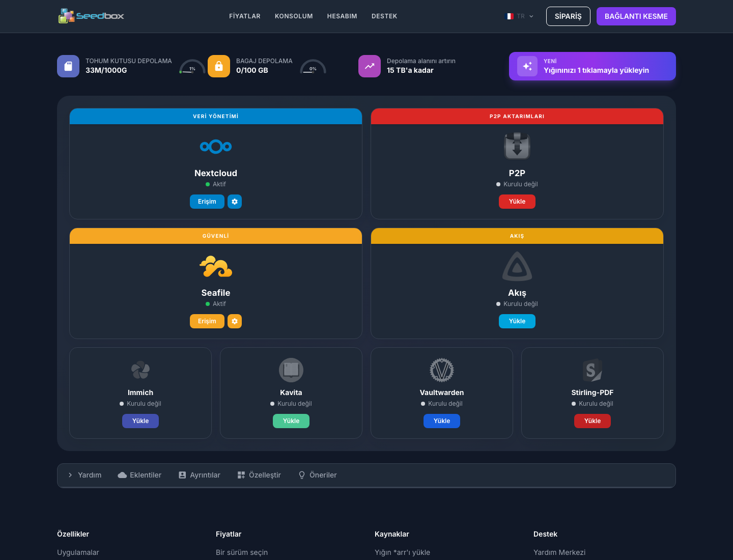Open the Bir sürüm seçin footer link

click(x=242, y=552)
